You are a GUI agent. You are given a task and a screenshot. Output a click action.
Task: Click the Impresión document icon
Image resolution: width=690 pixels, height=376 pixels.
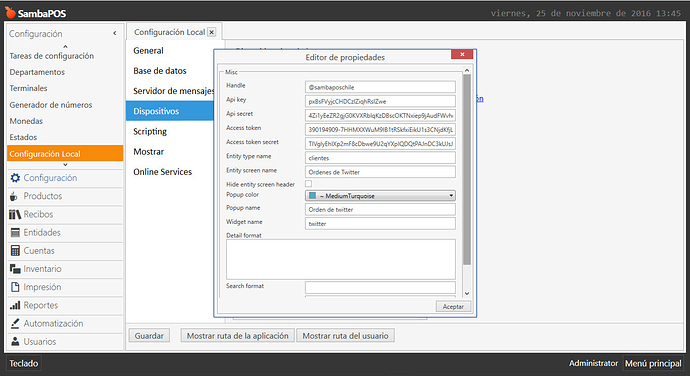point(15,287)
